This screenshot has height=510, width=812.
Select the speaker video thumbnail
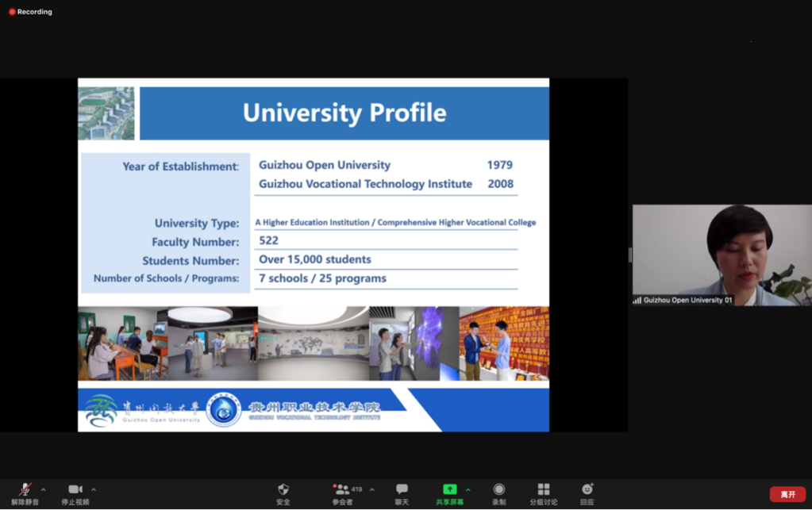click(x=722, y=254)
